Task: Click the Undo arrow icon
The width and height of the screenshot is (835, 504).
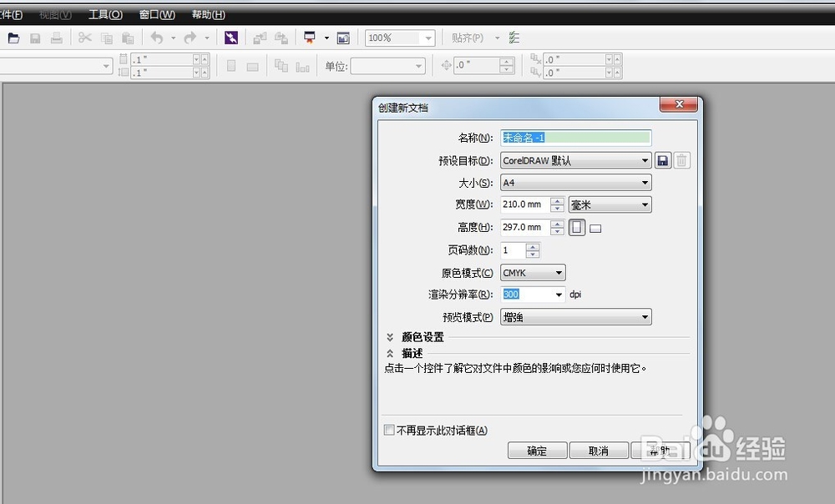Action: (x=157, y=38)
